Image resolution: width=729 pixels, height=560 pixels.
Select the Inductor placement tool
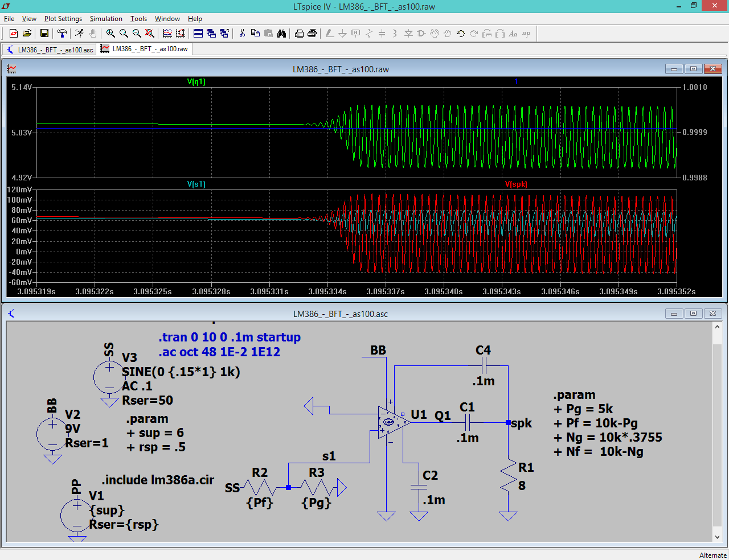pyautogui.click(x=395, y=34)
